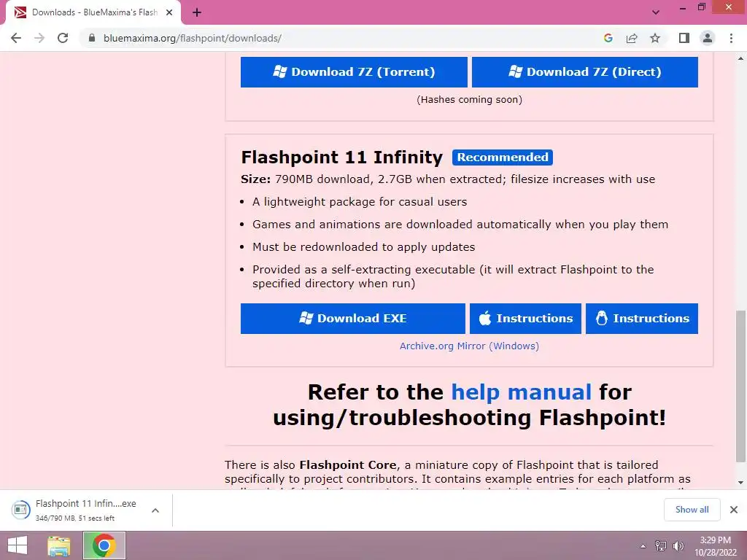Click Download 7Z (Torrent) button
Image resolution: width=747 pixels, height=560 pixels.
coord(354,72)
